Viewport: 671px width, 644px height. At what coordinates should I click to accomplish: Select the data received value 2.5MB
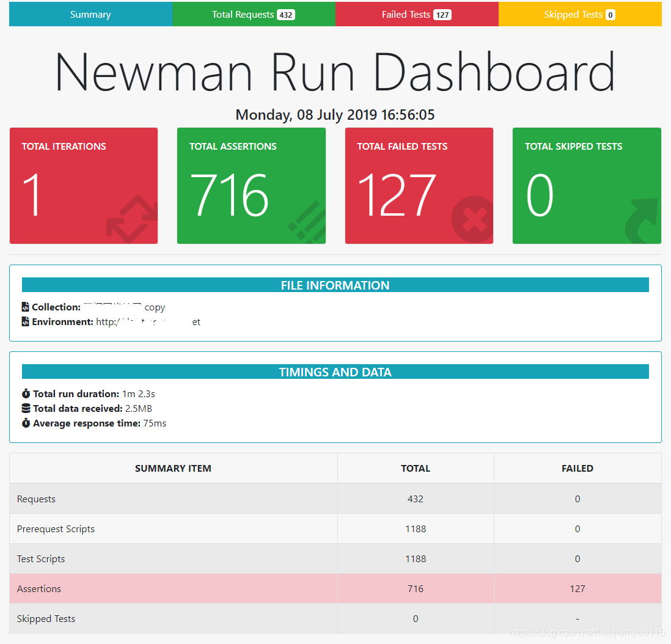[x=139, y=408]
